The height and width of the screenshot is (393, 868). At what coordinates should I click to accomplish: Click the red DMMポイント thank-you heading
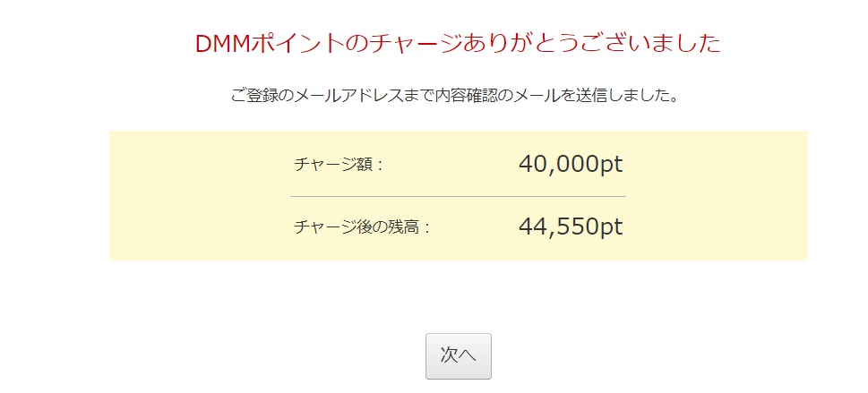[458, 43]
